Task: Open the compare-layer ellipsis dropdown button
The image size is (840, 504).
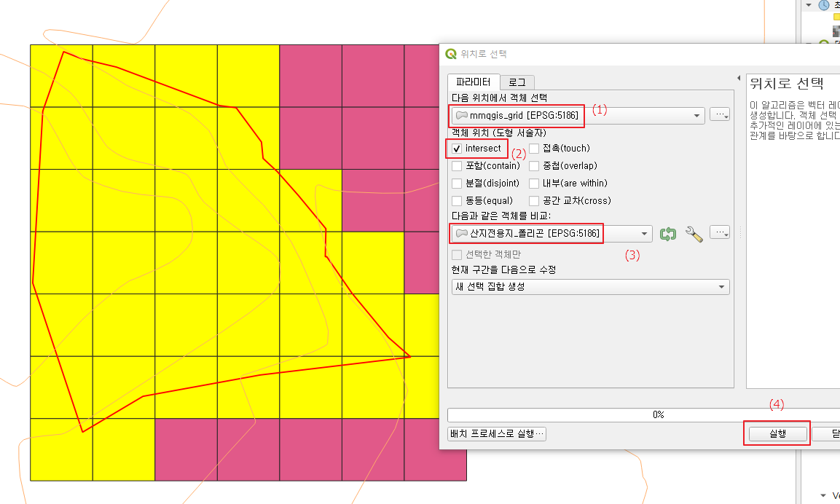Action: [719, 232]
